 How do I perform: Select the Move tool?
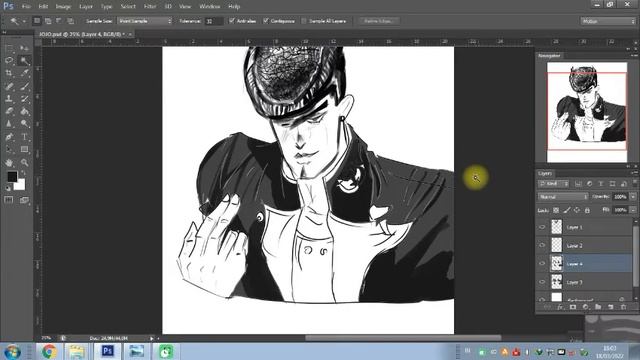[x=24, y=49]
